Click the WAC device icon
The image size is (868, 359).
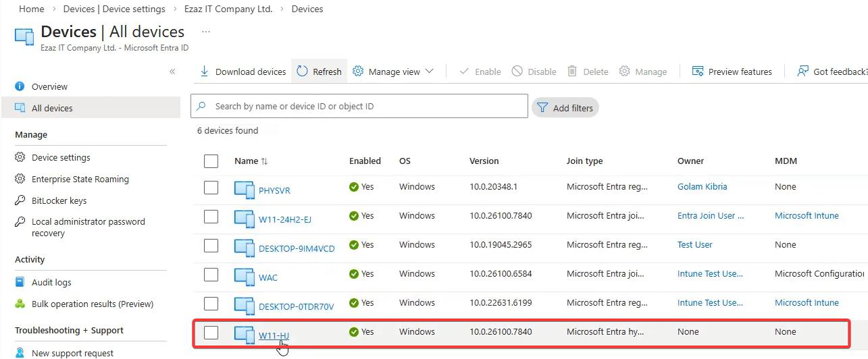(x=244, y=277)
